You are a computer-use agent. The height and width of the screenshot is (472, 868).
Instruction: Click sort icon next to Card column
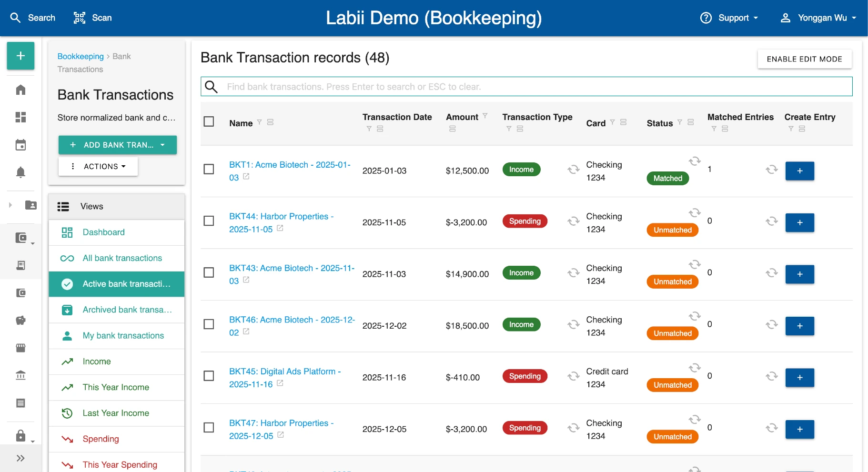624,122
